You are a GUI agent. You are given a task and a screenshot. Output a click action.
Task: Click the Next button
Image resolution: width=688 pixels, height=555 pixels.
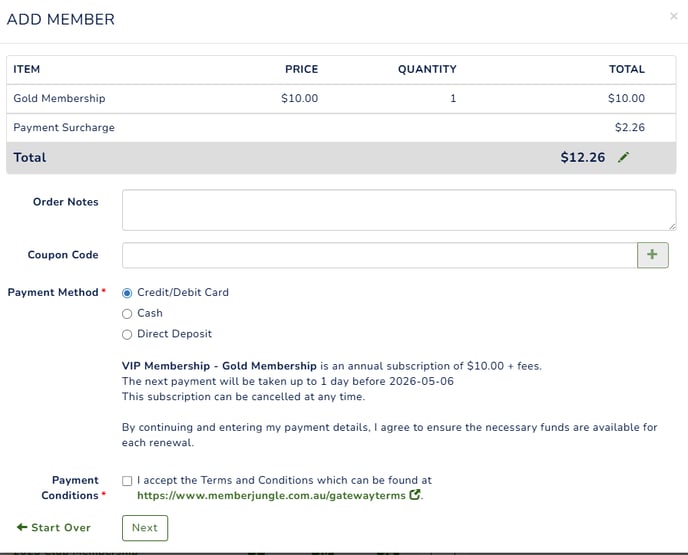(145, 528)
